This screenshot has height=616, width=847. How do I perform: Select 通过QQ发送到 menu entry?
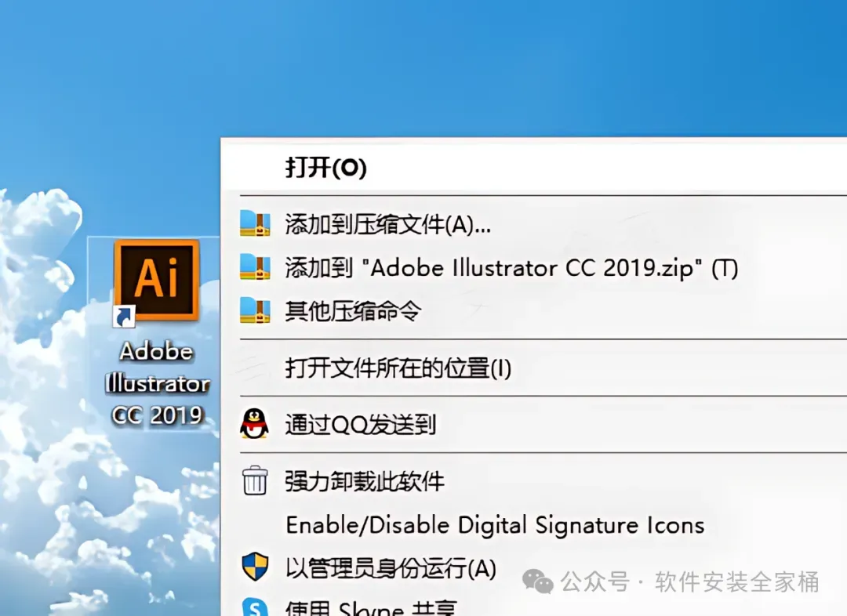[360, 424]
